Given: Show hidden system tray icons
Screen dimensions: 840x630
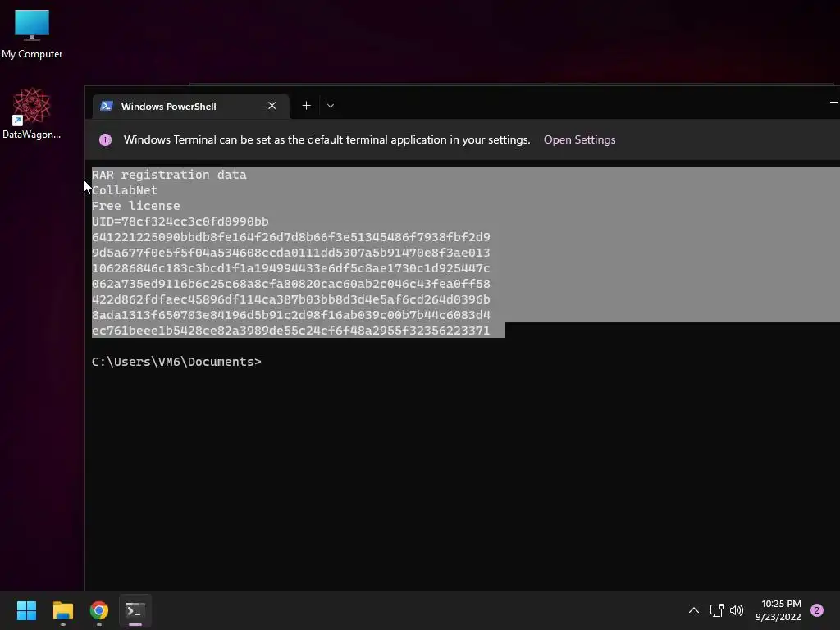Looking at the screenshot, I should (x=694, y=610).
